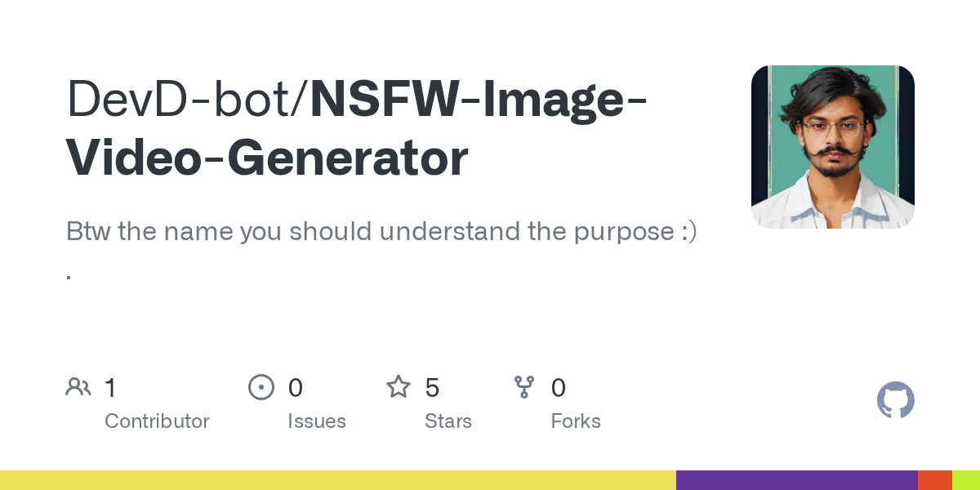Click the orange language bar segment

[x=934, y=480]
